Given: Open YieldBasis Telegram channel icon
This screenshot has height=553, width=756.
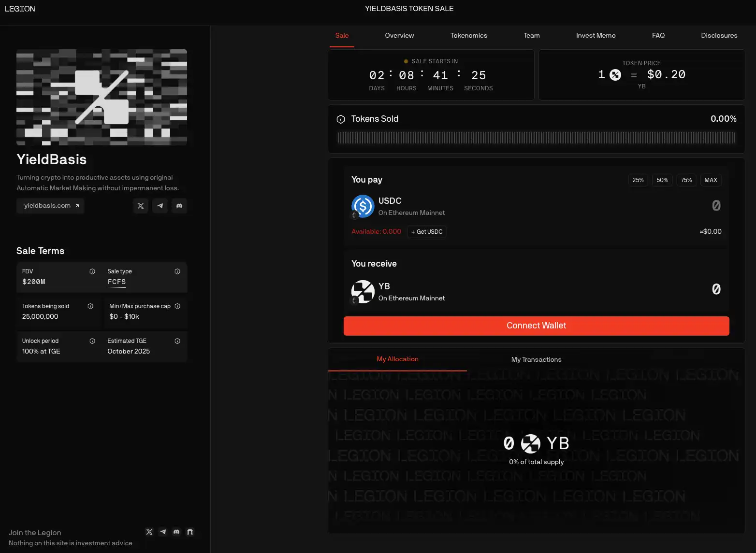Looking at the screenshot, I should pos(160,206).
